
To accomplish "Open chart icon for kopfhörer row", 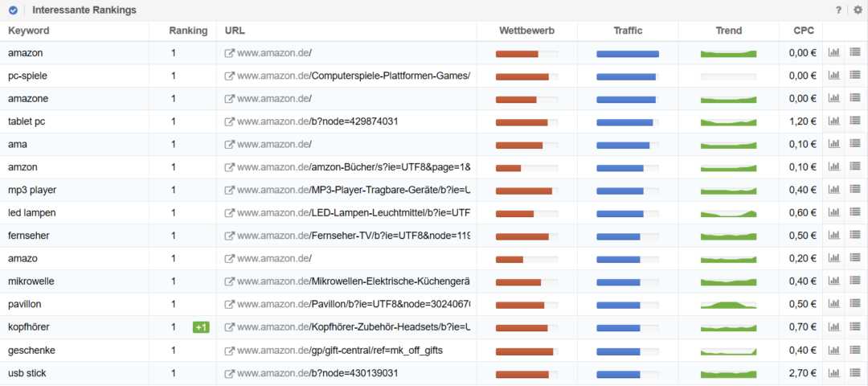I will pos(833,326).
